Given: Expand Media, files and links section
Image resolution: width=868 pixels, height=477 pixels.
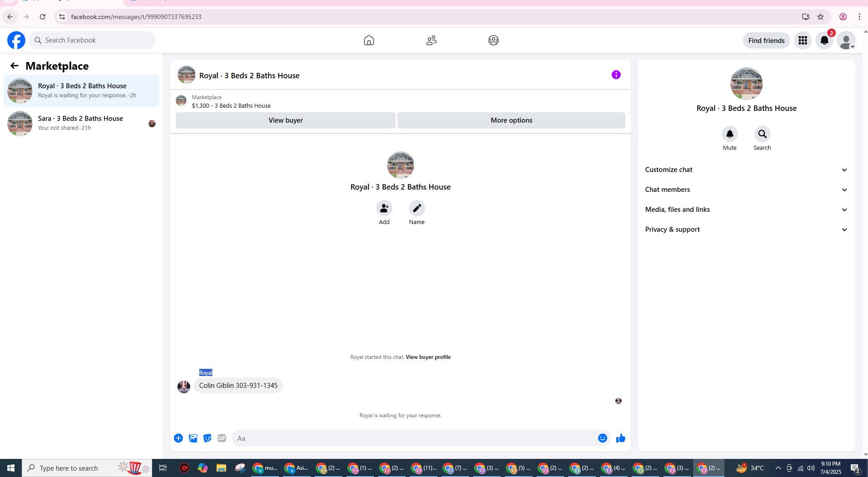Looking at the screenshot, I should tap(746, 210).
